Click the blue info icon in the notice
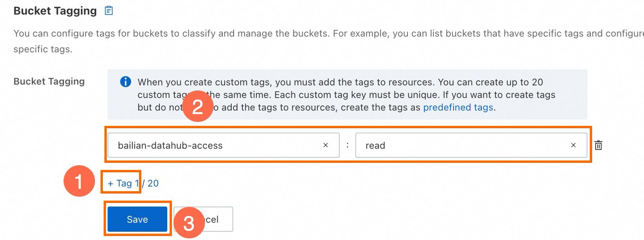 click(x=125, y=82)
